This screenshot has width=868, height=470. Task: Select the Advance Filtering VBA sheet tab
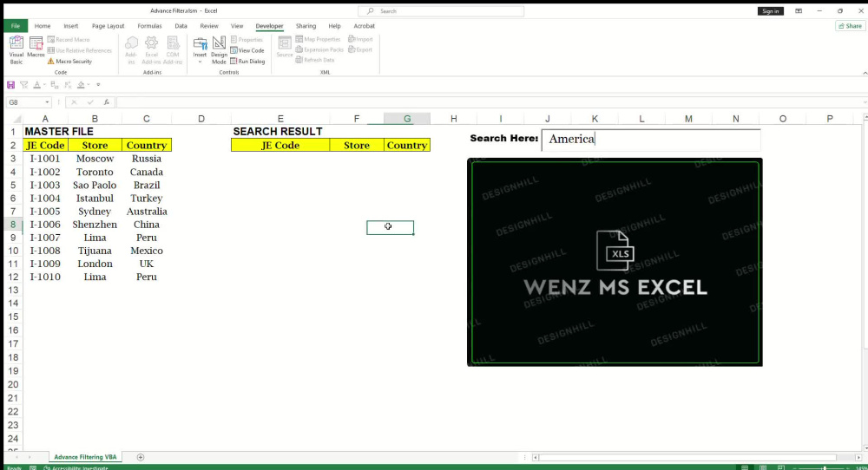(x=85, y=457)
